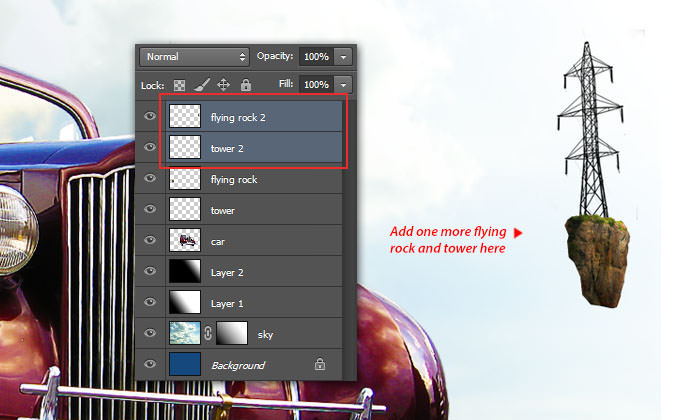Click the Background layer blue thumbnail

tap(185, 364)
